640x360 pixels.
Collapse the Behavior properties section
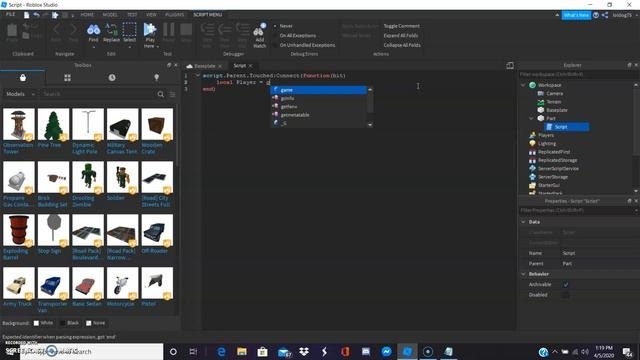pyautogui.click(x=524, y=274)
